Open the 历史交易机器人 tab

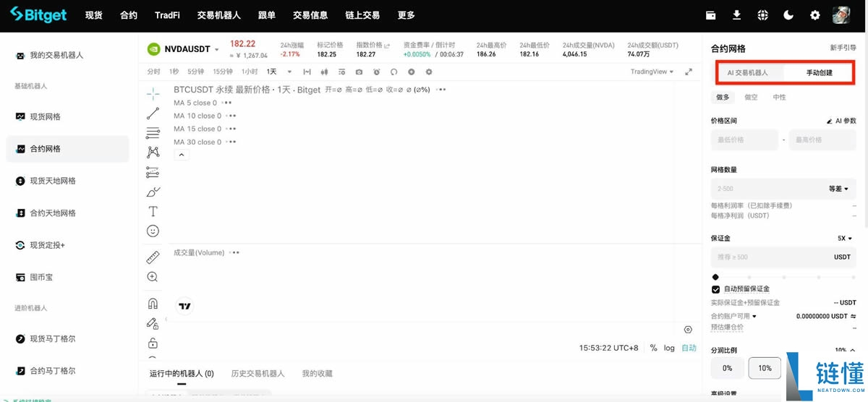258,374
